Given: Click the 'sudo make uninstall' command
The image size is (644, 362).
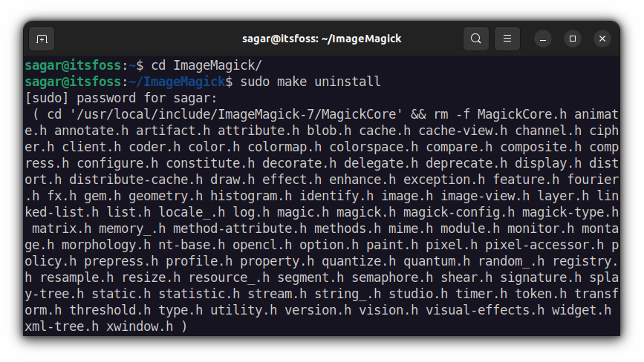Looking at the screenshot, I should 310,82.
